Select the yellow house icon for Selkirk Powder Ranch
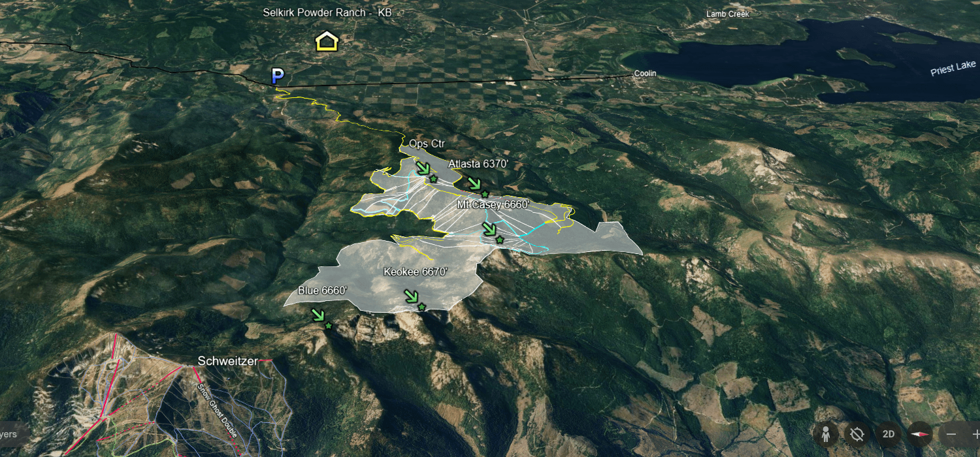 [327, 42]
